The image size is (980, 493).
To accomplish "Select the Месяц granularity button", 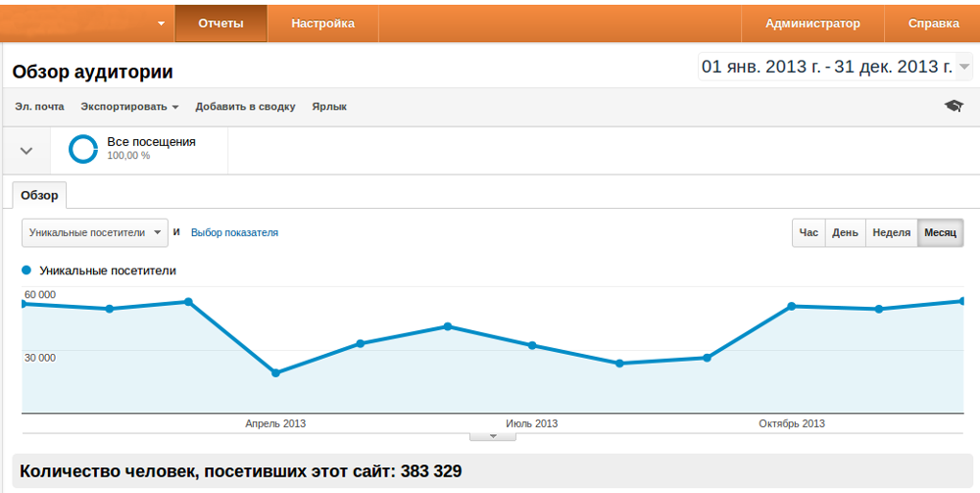I will [x=940, y=232].
